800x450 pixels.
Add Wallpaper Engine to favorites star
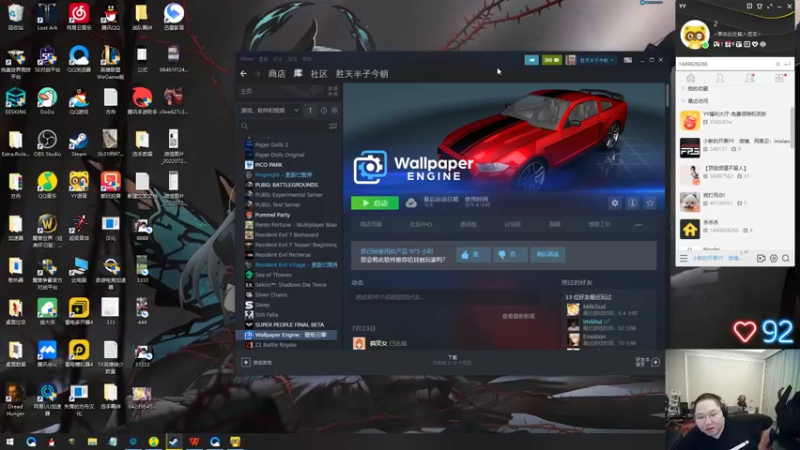click(649, 203)
